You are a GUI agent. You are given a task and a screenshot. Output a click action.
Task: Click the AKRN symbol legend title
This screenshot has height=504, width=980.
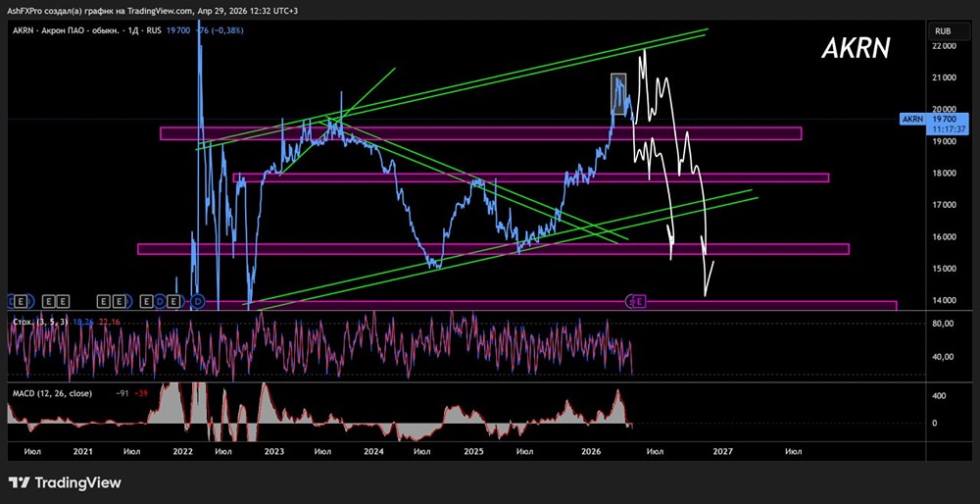87,30
